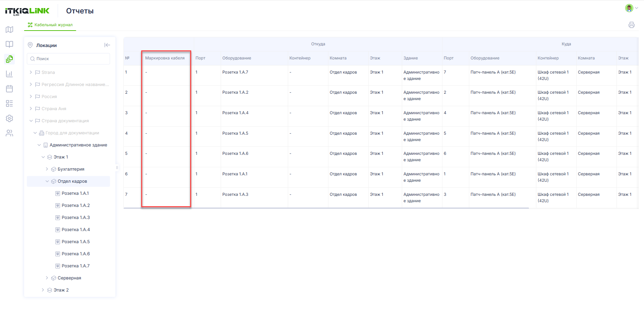644x309 pixels.
Task: Expand the Этаж 2 tree node
Action: (43, 290)
